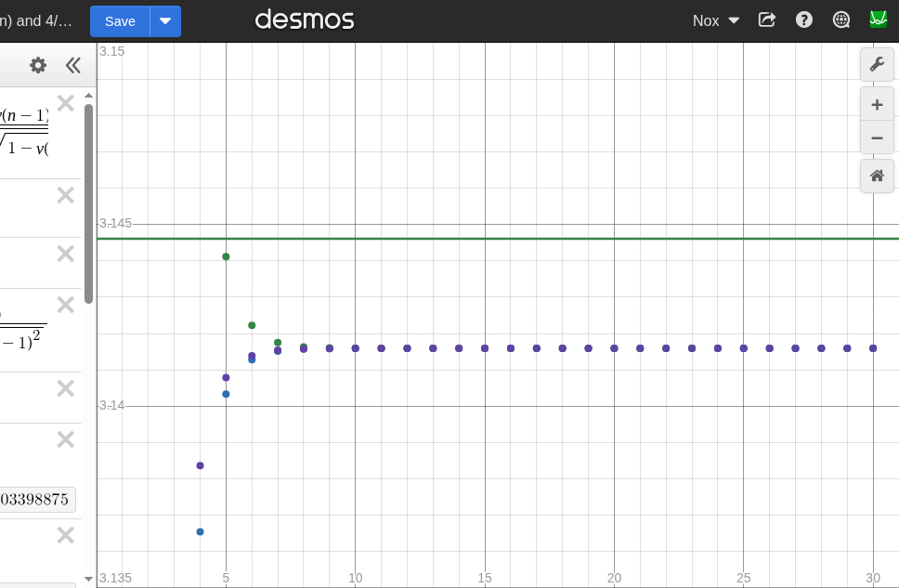The image size is (899, 588).
Task: Click the green Desmos graph icon
Action: coord(879,20)
